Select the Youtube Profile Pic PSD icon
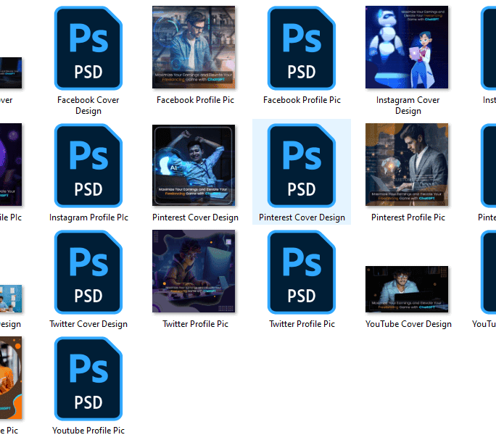 (88, 378)
